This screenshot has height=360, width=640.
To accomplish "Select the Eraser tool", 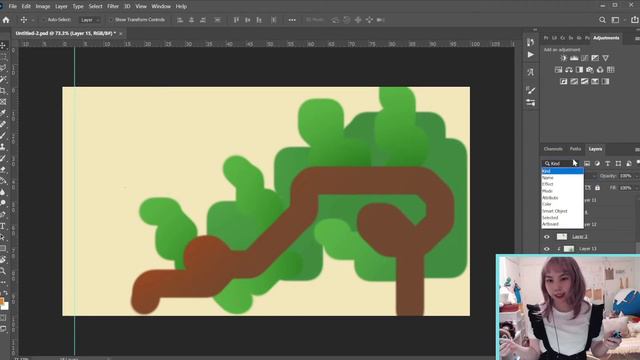I will click(x=3, y=169).
